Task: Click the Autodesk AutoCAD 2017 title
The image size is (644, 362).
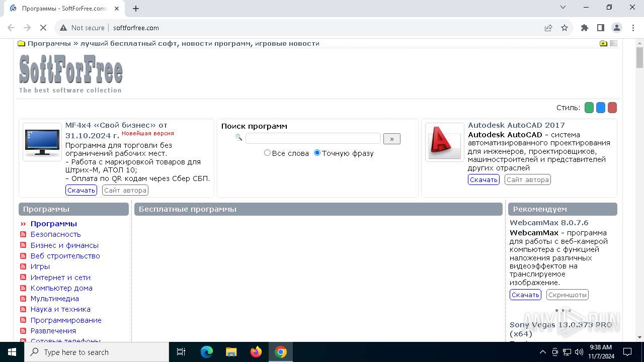Action: pos(516,125)
